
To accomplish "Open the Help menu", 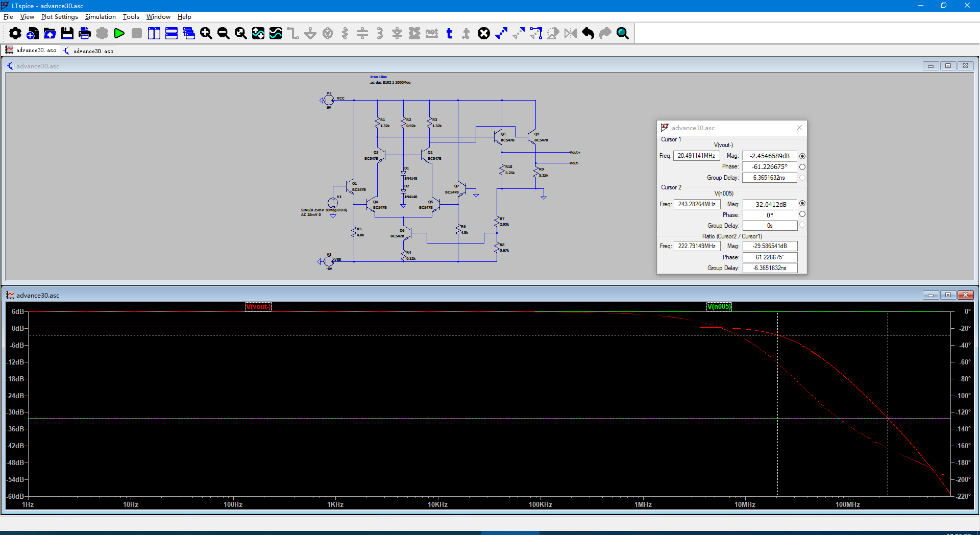I will [x=184, y=17].
